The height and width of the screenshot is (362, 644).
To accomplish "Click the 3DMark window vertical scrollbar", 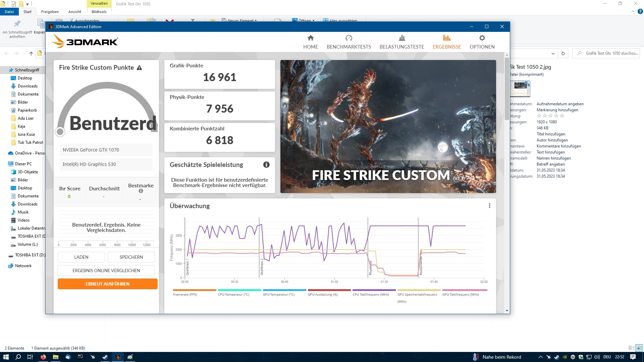I will [x=507, y=89].
